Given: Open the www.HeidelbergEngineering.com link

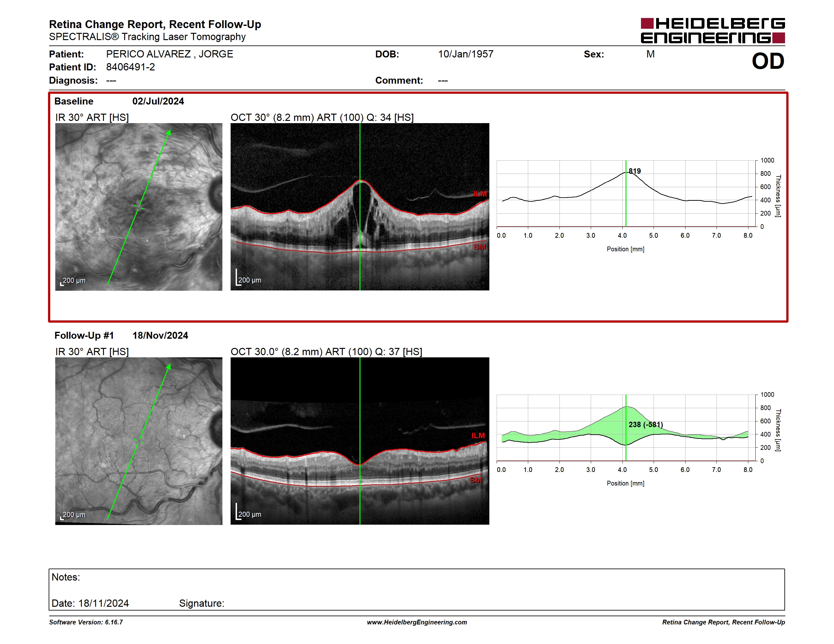Looking at the screenshot, I should point(417,622).
